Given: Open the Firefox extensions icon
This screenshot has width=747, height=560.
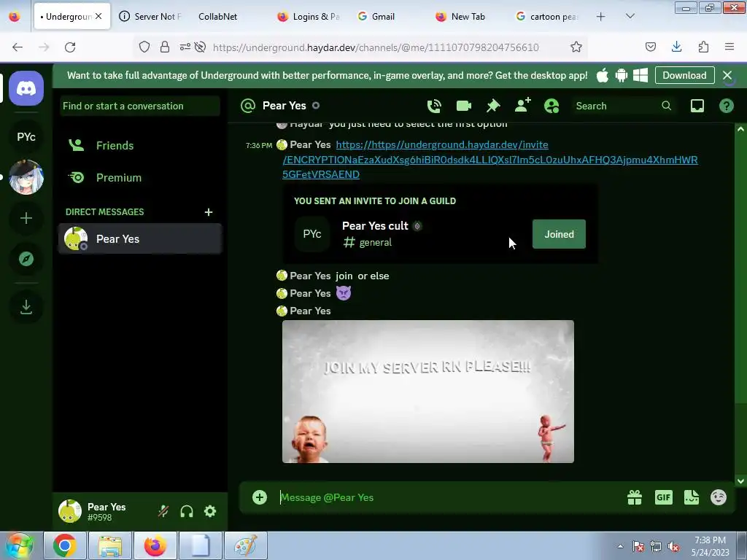Looking at the screenshot, I should (x=703, y=47).
